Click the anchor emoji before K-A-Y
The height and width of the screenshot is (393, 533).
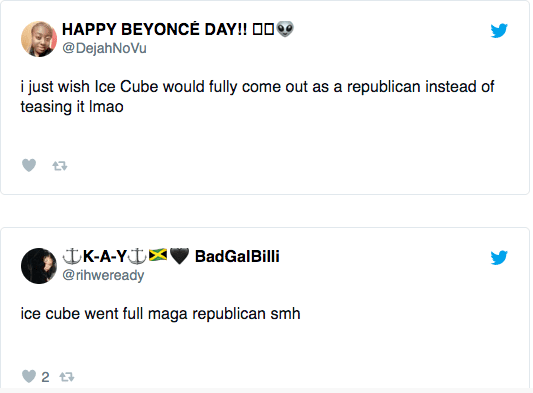[x=72, y=257]
